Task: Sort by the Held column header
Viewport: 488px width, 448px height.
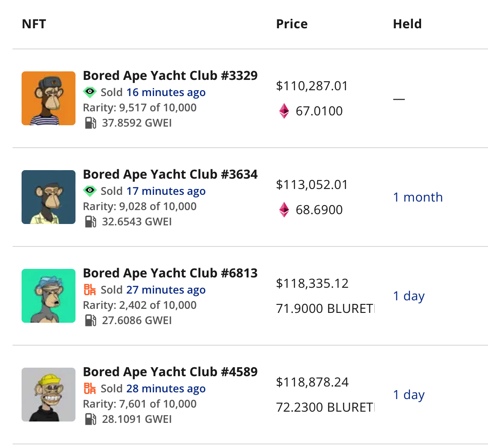Action: tap(407, 24)
